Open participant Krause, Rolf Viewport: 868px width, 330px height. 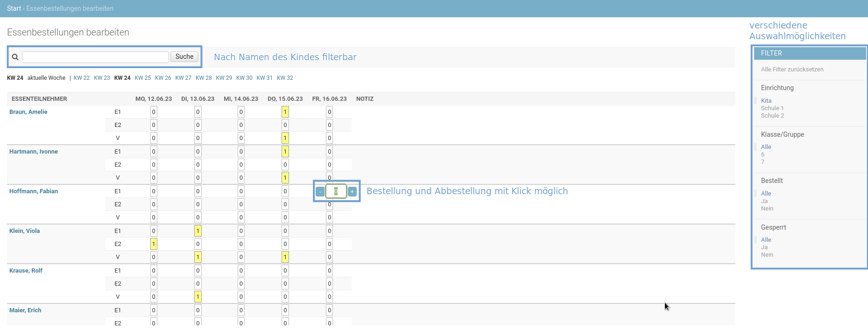(26, 271)
